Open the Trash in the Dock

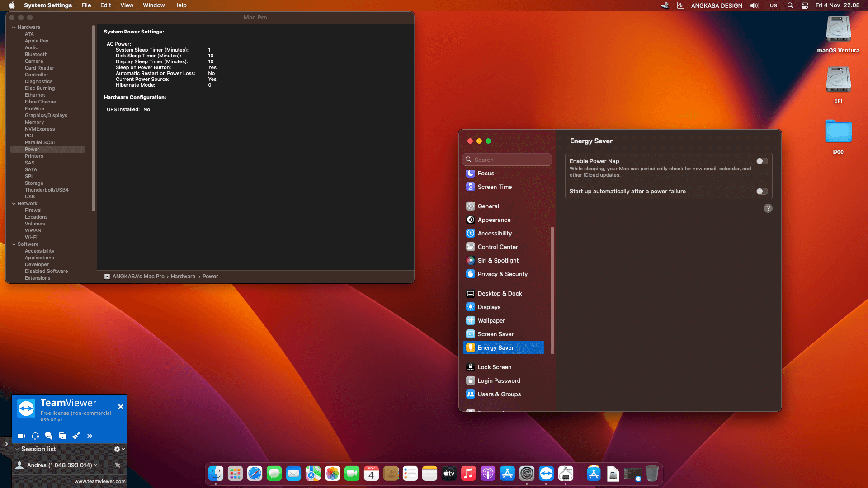click(x=652, y=474)
